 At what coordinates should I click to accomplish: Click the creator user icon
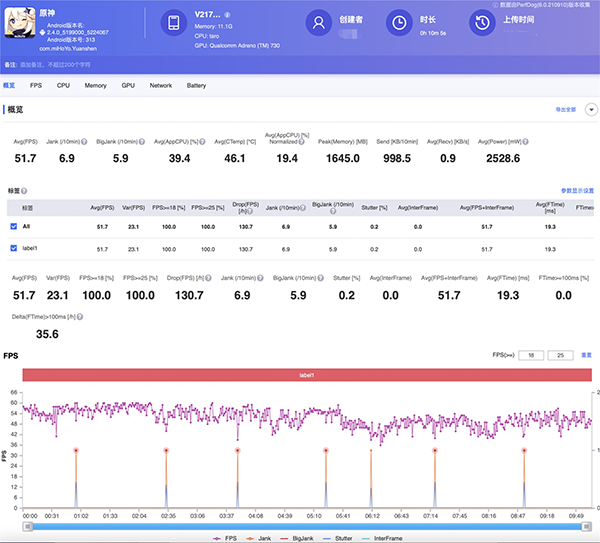click(320, 23)
